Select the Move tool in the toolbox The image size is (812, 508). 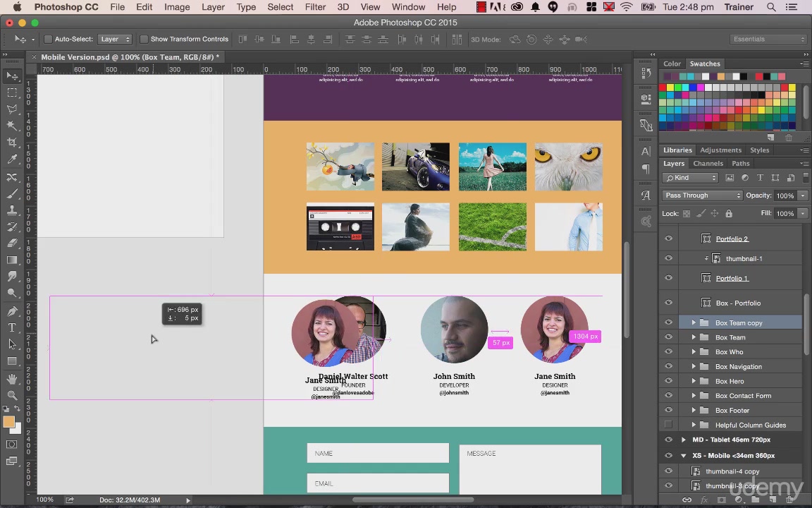click(12, 76)
